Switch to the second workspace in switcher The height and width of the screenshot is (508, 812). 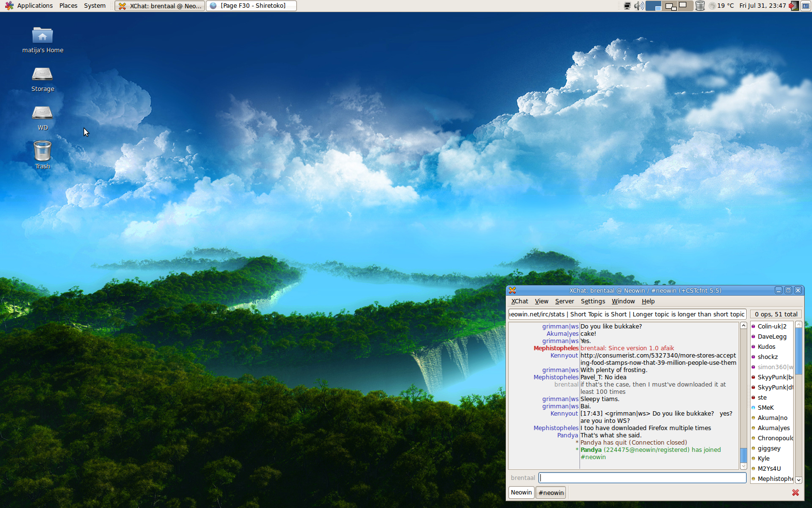(670, 6)
